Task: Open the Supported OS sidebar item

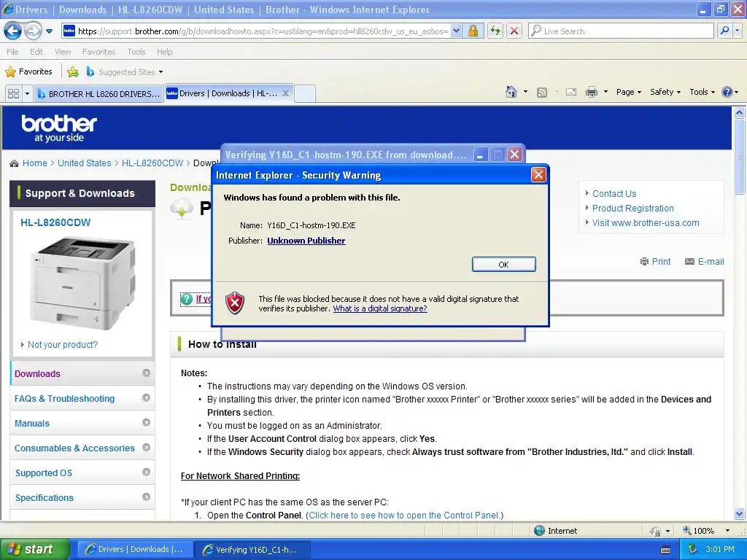Action: (x=82, y=472)
